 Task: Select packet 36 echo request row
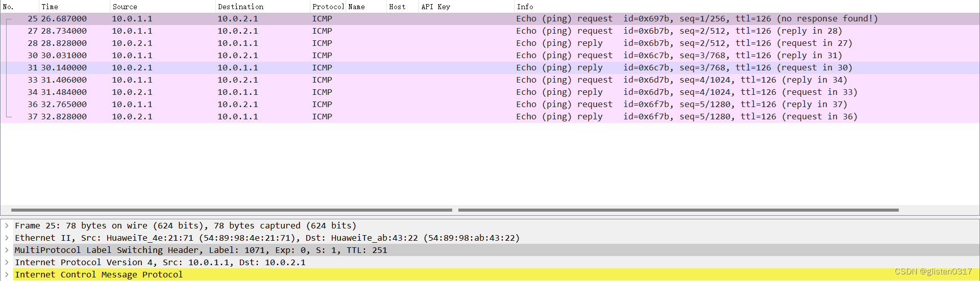click(490, 105)
